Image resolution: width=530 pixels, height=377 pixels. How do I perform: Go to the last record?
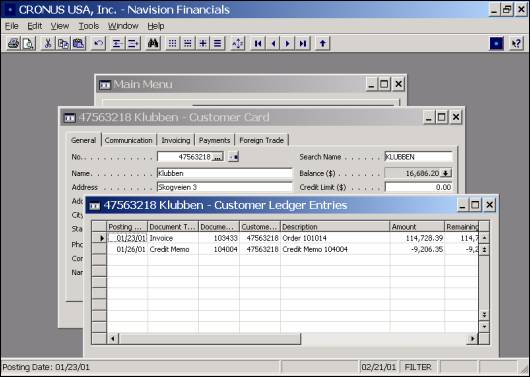[x=303, y=43]
